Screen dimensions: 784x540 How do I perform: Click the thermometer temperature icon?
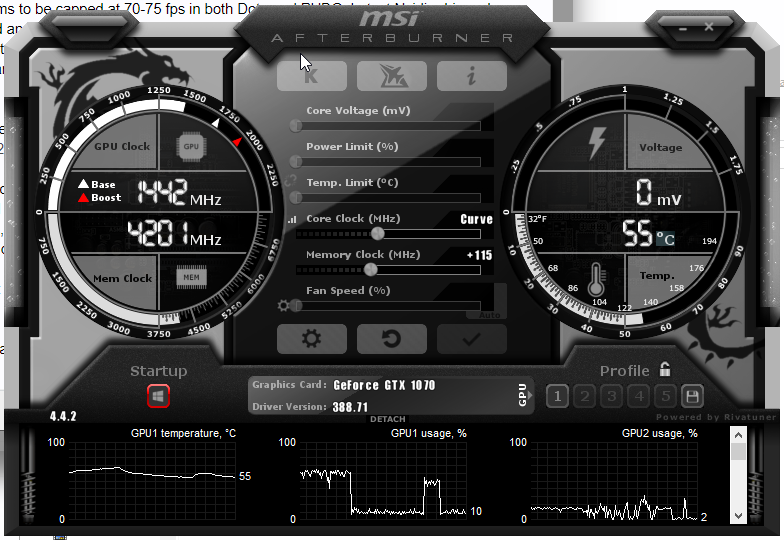point(596,280)
